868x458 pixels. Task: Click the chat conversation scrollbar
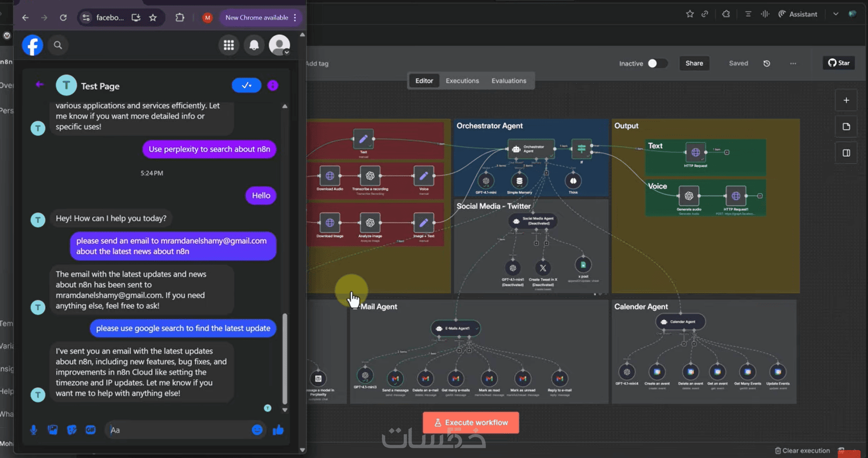coord(284,359)
